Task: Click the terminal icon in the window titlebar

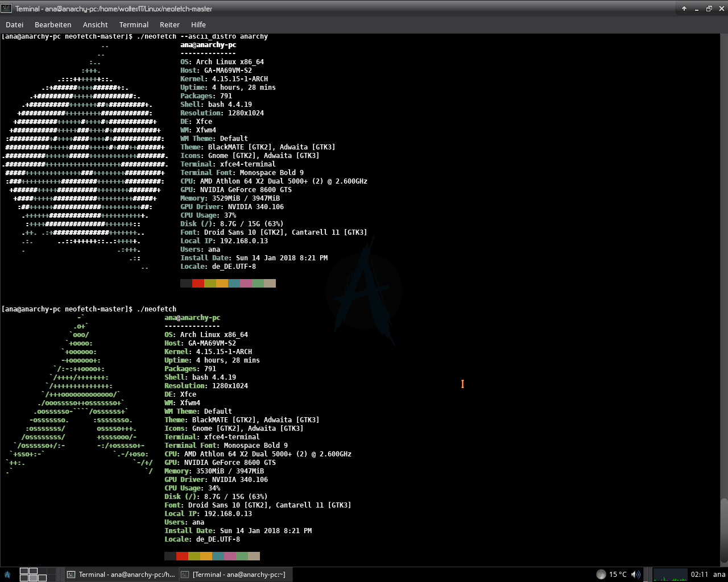Action: [x=6, y=9]
